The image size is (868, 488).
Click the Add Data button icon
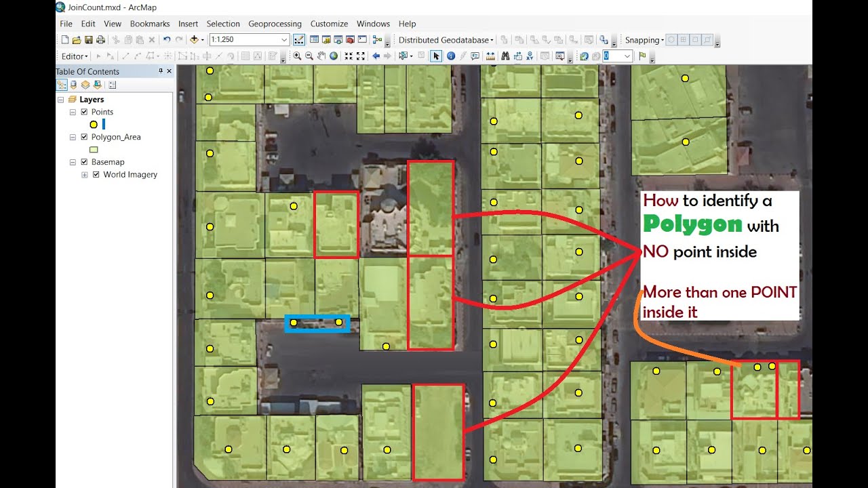pyautogui.click(x=195, y=40)
